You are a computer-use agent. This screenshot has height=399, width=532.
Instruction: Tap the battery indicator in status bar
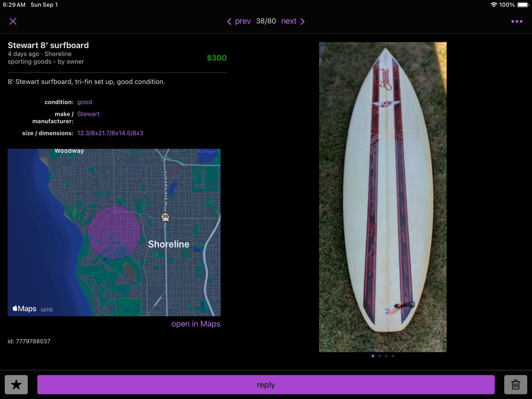click(x=523, y=5)
